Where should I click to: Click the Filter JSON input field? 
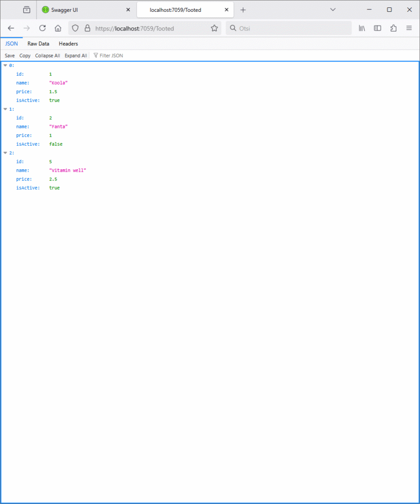[111, 56]
